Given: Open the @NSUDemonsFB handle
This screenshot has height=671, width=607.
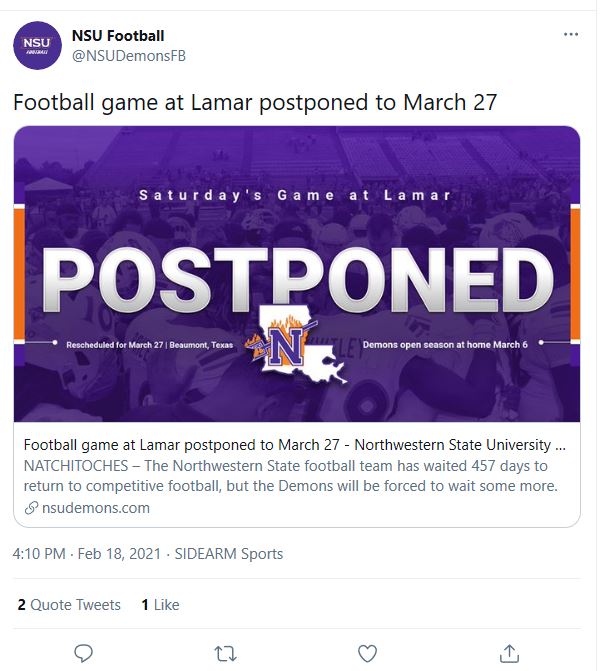Looking at the screenshot, I should coord(128,56).
